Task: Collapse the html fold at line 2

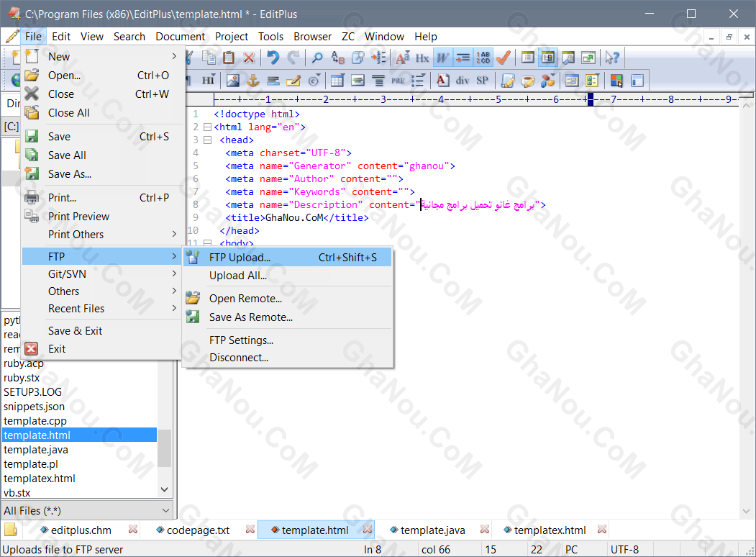Action: (x=207, y=127)
